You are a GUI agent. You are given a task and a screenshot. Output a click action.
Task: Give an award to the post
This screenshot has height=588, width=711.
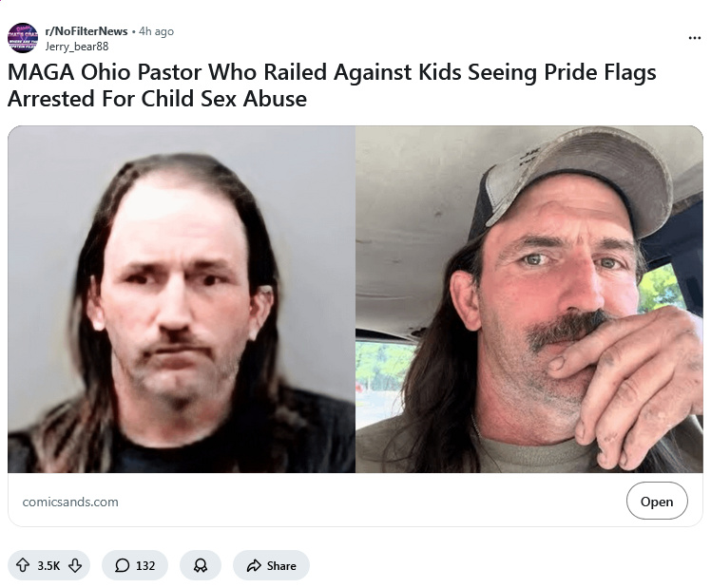tap(200, 565)
